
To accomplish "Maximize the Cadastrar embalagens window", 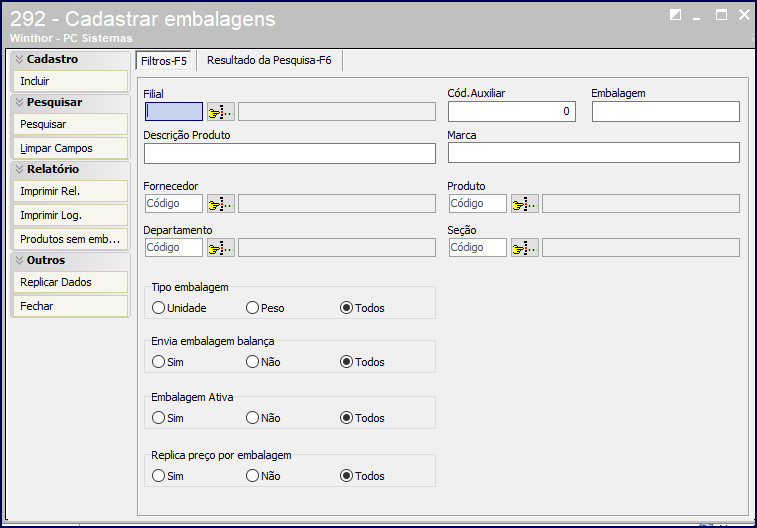I will 721,15.
